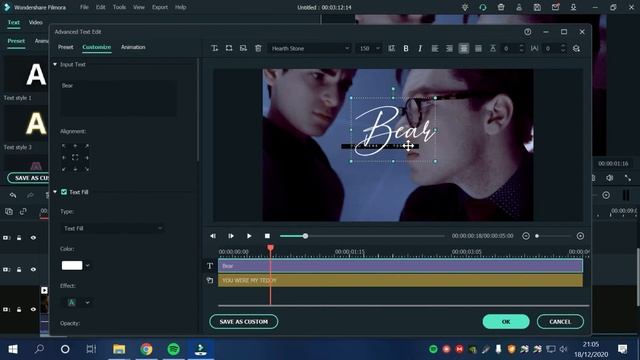Toggle Bold text formatting
Viewport: 640px width, 360px height.
click(x=406, y=49)
